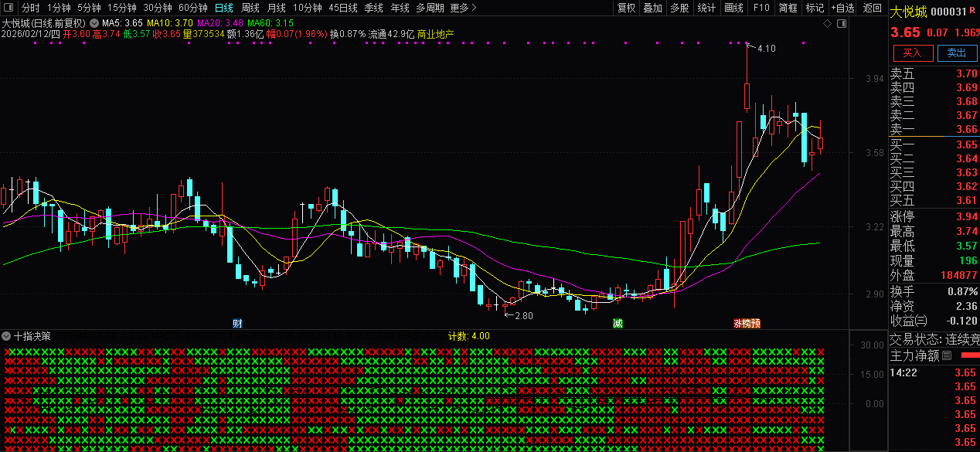Click the 卖出 sell button
This screenshot has width=980, height=452.
(957, 53)
